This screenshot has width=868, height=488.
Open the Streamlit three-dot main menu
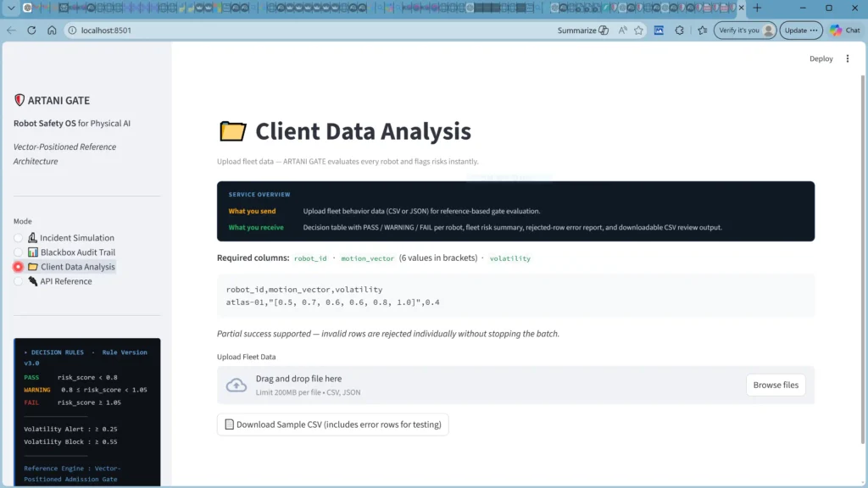[x=848, y=59]
